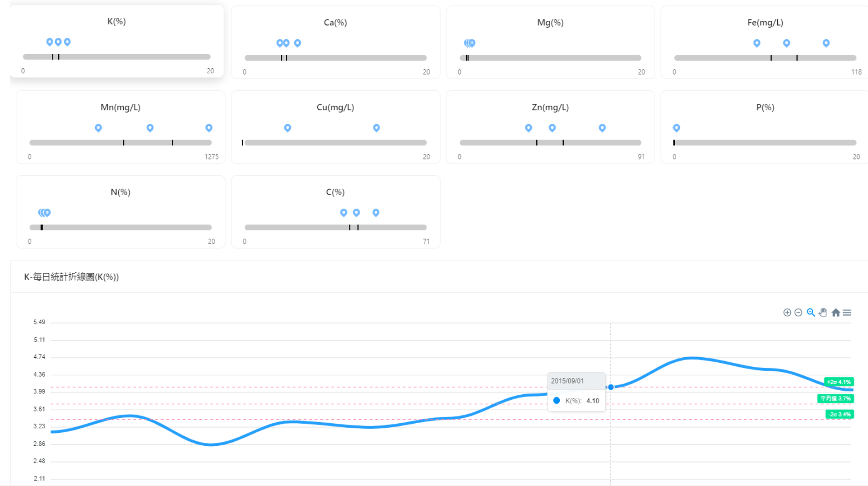Click the N(%) range bar
This screenshot has height=486, width=868.
121,228
